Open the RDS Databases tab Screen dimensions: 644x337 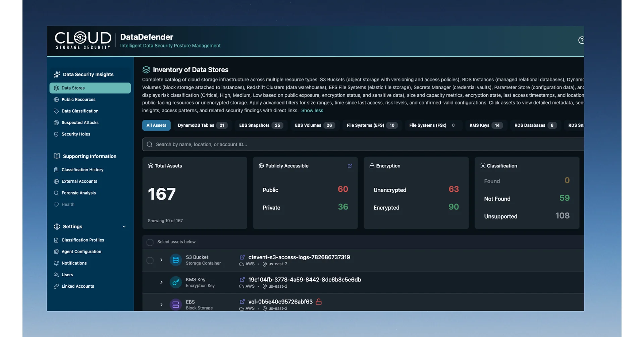tap(535, 125)
